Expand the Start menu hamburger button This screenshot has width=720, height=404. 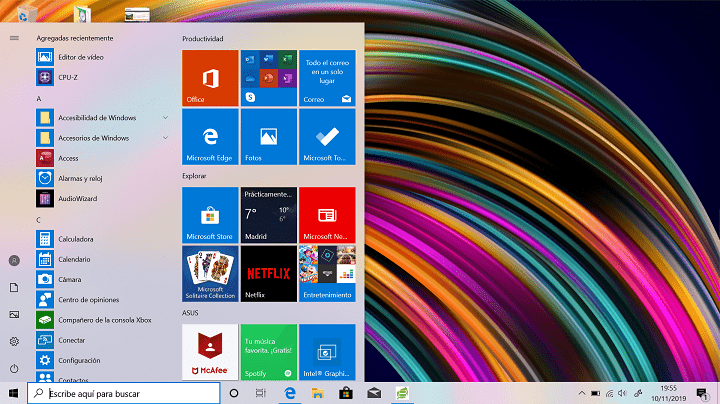pos(14,38)
